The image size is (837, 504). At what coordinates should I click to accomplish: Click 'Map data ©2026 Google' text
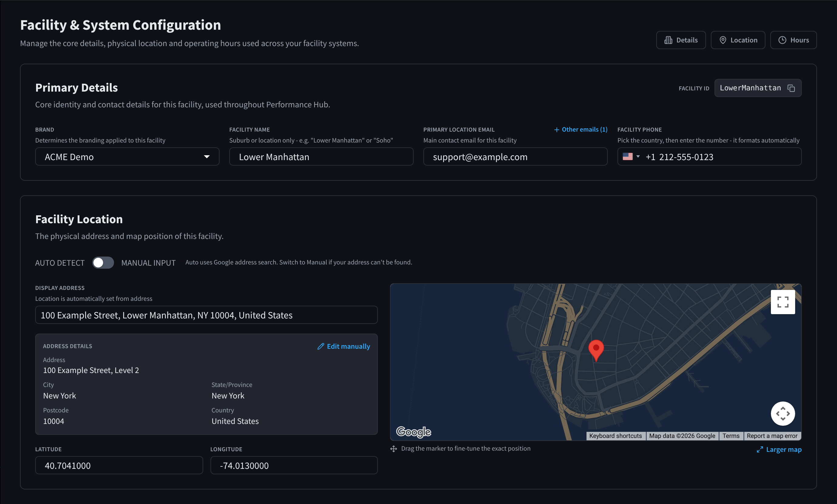[x=682, y=436]
